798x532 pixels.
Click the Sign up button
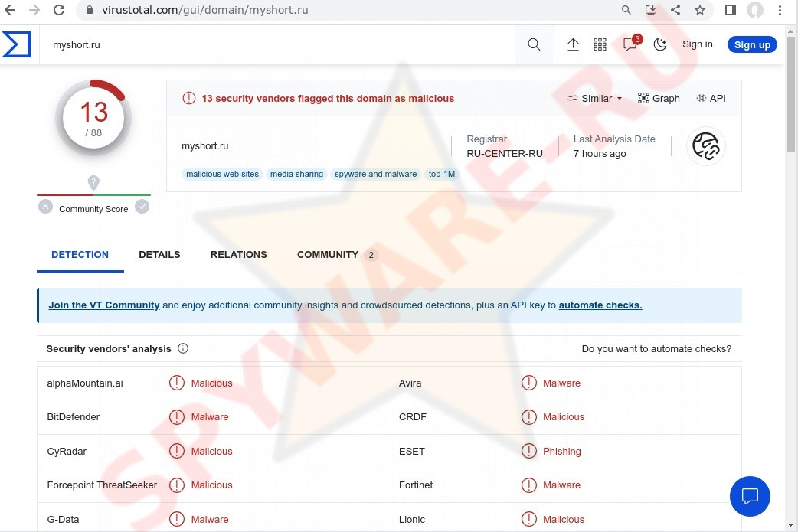point(752,44)
